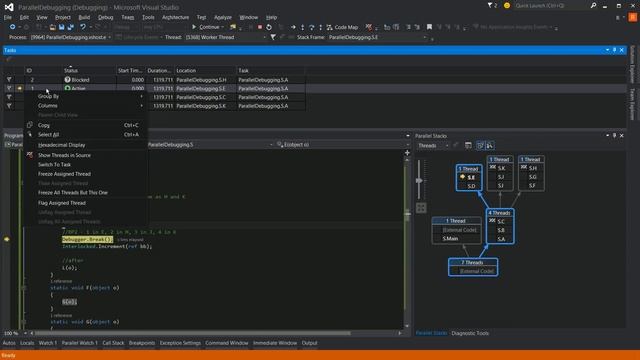Click the feedback smiley icon
640x360 pixels.
(x=507, y=6)
